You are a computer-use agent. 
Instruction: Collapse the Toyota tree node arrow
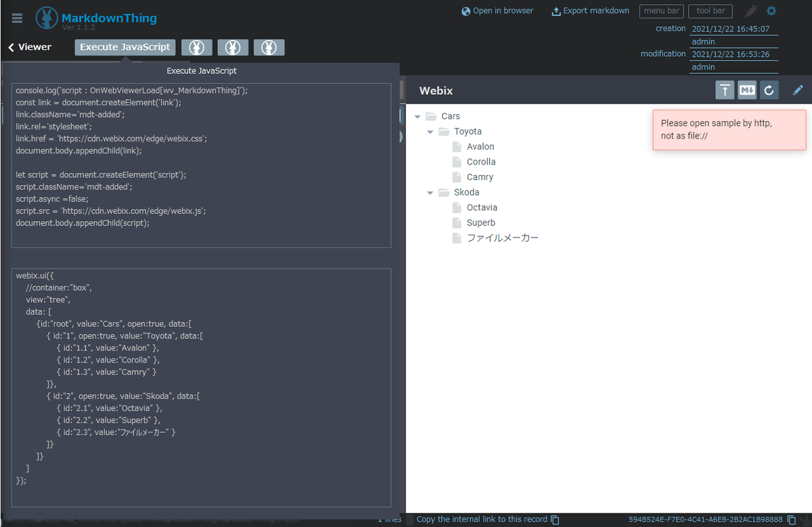click(x=430, y=132)
